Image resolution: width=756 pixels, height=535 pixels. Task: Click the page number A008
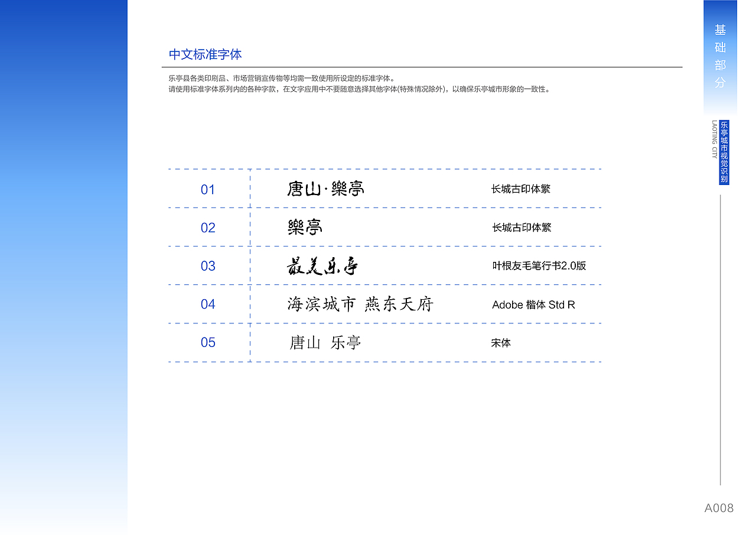(x=718, y=507)
